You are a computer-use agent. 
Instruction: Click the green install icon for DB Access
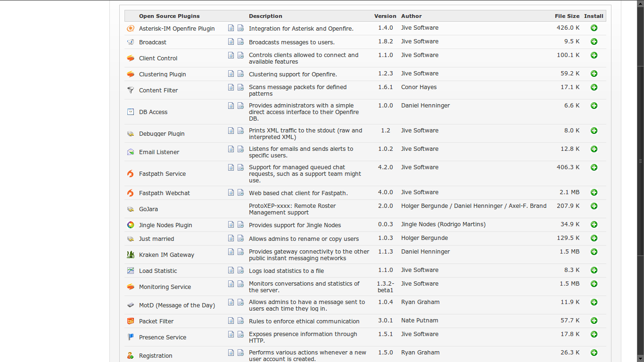tap(594, 106)
